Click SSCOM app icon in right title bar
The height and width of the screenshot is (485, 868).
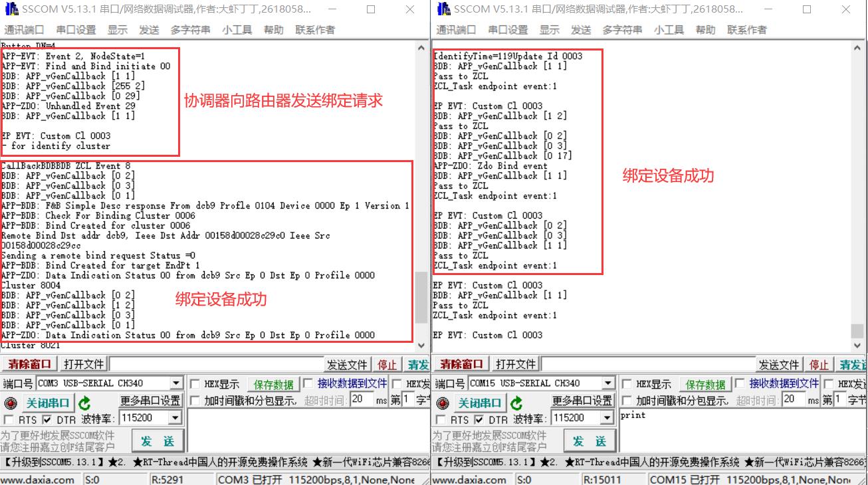(x=443, y=9)
